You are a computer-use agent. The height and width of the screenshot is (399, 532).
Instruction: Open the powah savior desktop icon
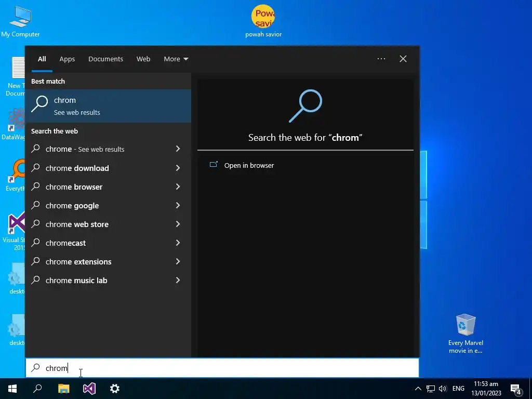click(263, 21)
